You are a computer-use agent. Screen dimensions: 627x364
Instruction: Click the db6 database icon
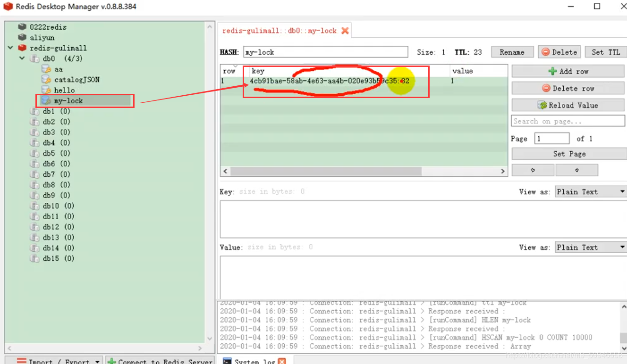pos(35,164)
